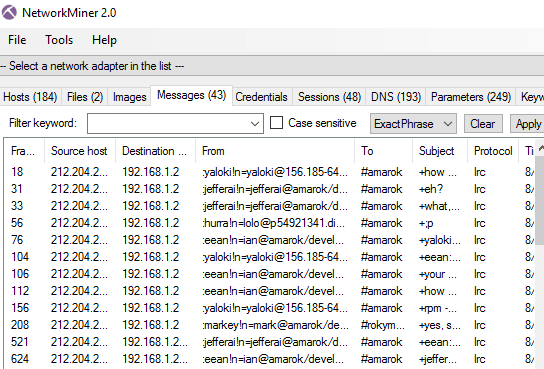Switch to the Files (2) tab
The height and width of the screenshot is (369, 544).
85,97
